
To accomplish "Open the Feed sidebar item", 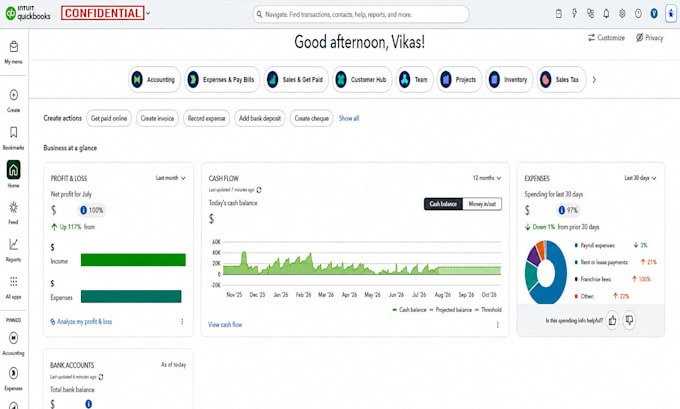I will pyautogui.click(x=13, y=212).
